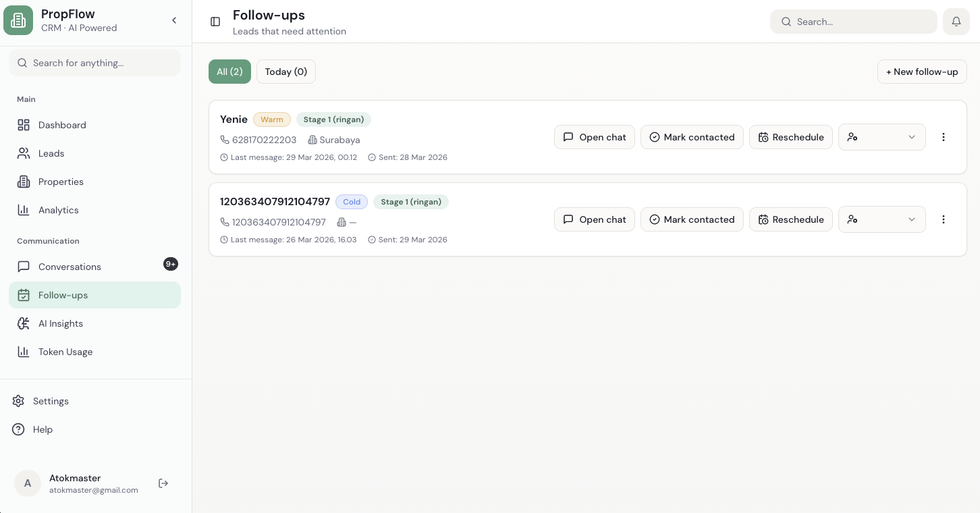The height and width of the screenshot is (513, 980).
Task: Log out using the exit icon
Action: pyautogui.click(x=163, y=483)
